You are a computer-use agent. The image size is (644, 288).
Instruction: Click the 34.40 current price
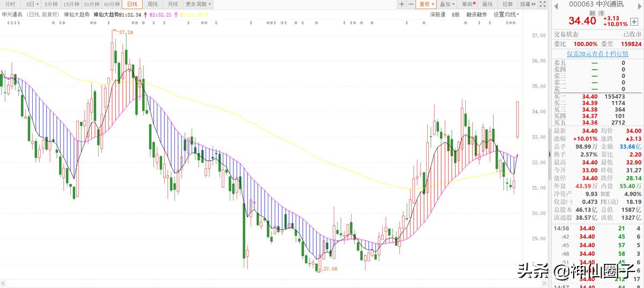[x=582, y=21]
